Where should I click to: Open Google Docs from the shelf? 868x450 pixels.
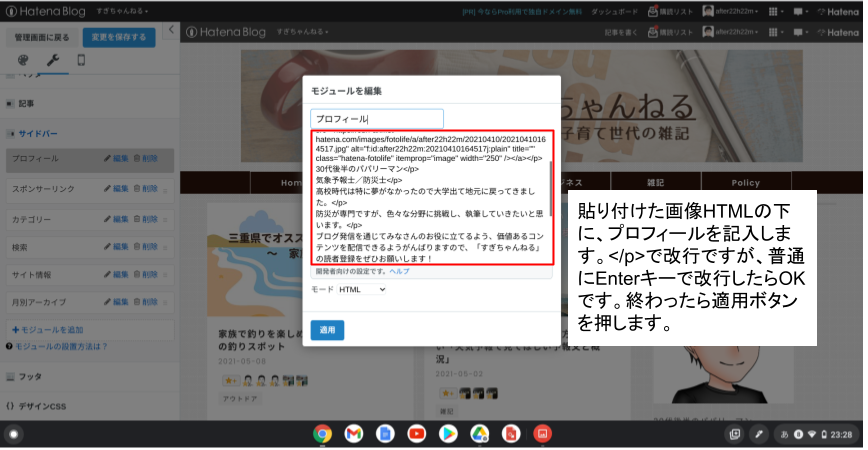(x=385, y=434)
